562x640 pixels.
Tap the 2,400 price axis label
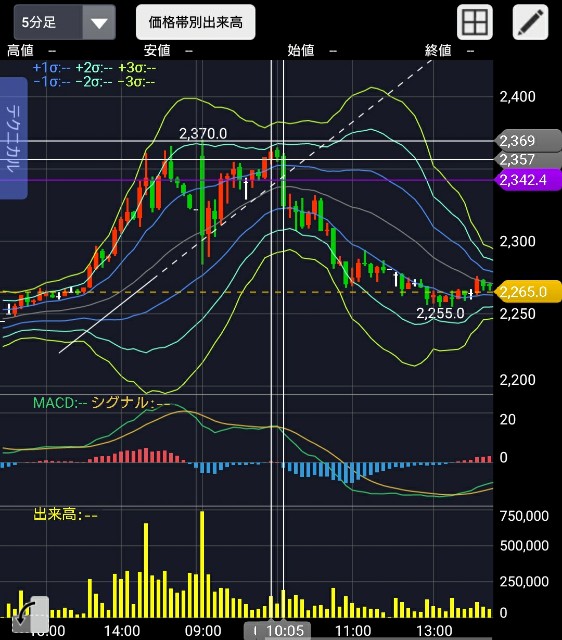click(518, 97)
